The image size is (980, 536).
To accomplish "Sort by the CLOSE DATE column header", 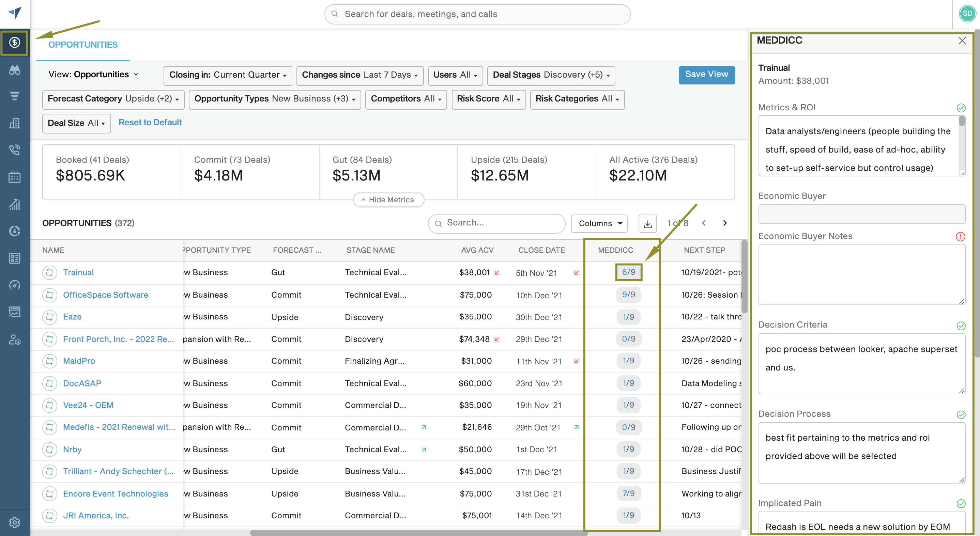I will pos(541,250).
